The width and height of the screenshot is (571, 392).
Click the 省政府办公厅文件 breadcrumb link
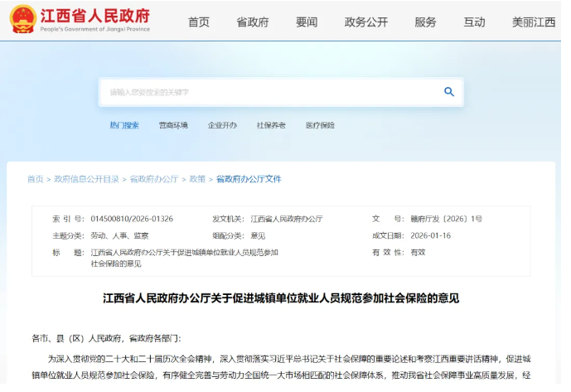click(x=249, y=179)
